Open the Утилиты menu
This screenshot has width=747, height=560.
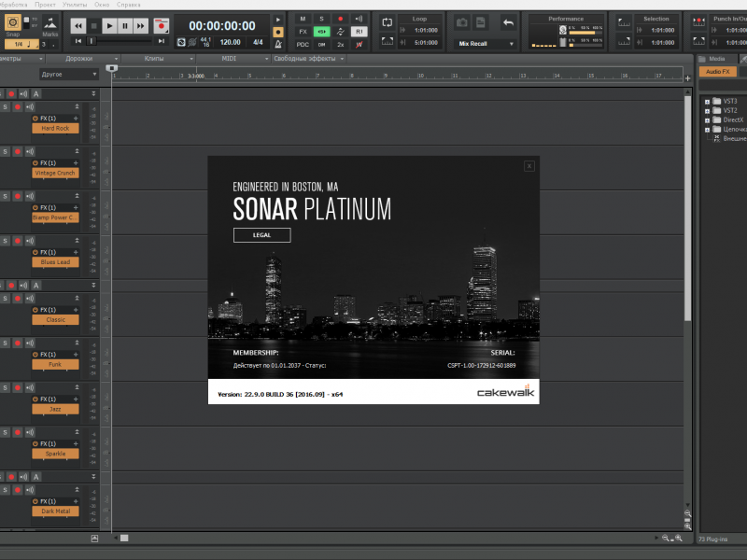[75, 5]
